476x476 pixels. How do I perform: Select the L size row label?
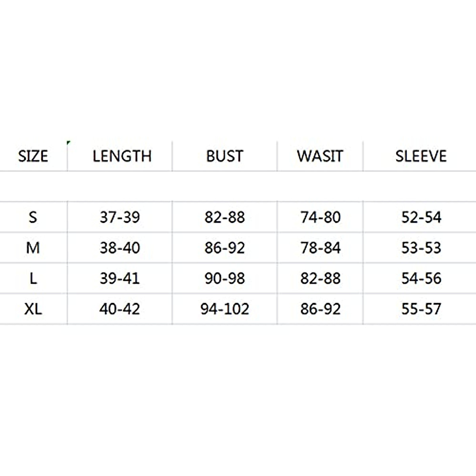point(33,278)
